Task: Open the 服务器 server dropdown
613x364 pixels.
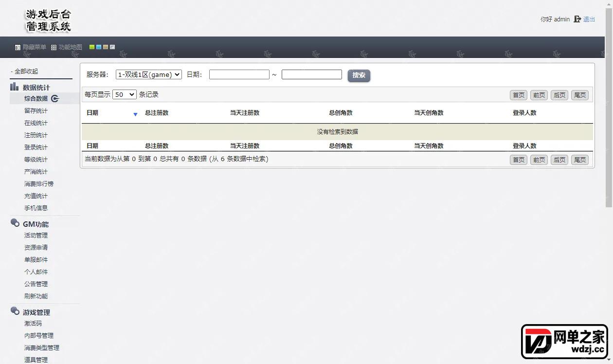Action: point(149,74)
